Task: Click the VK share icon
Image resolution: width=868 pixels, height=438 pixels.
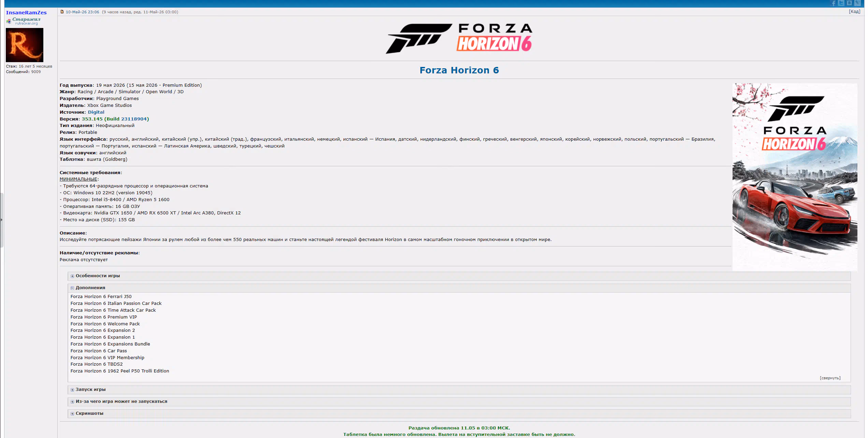Action: point(849,3)
